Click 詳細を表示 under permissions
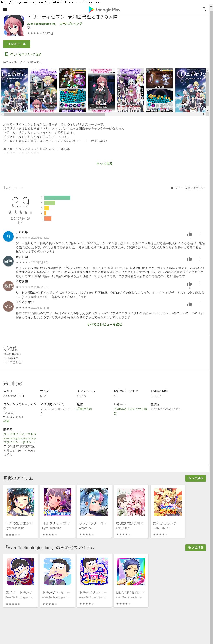The width and height of the screenshot is (213, 644). pos(84,409)
